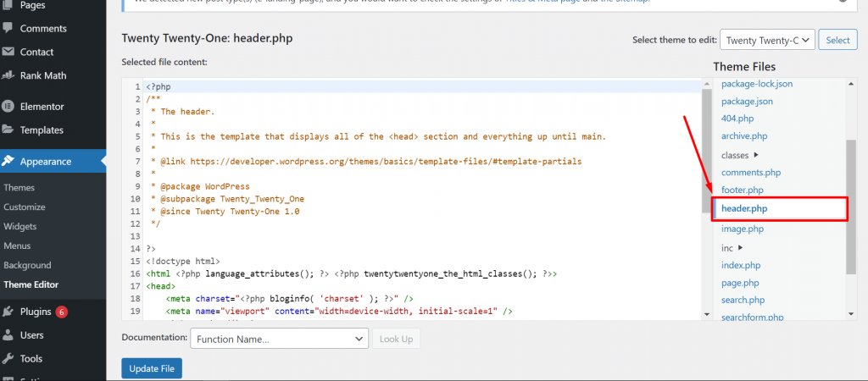
Task: Open searchform.php theme file
Action: [x=753, y=317]
